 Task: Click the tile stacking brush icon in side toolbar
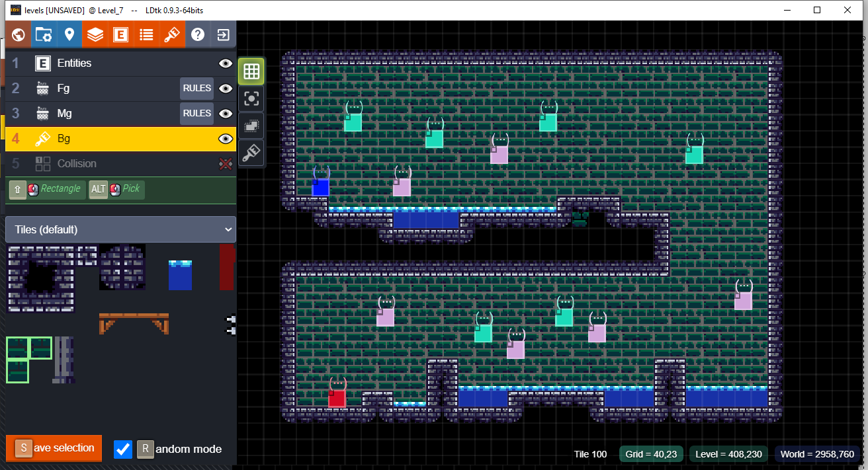(251, 153)
